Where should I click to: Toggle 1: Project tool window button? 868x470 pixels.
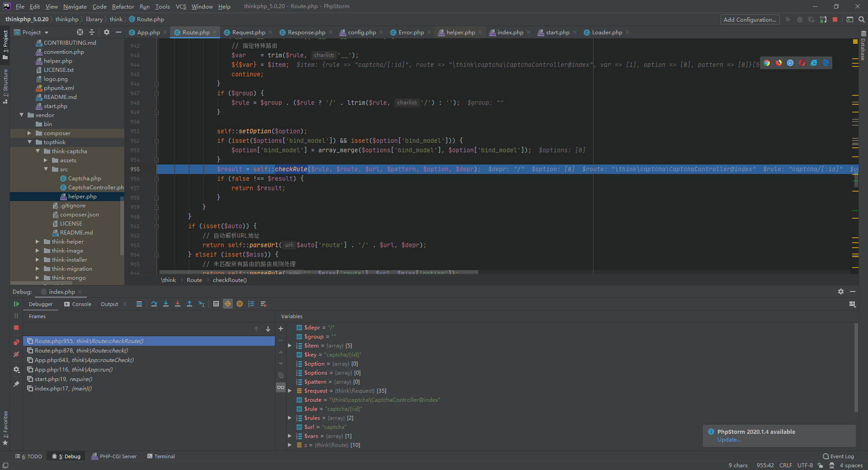[x=5, y=45]
